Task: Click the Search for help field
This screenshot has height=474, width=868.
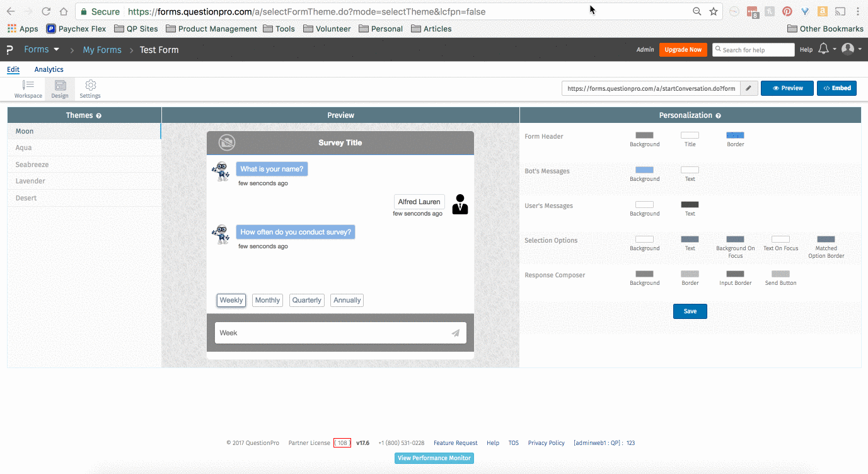Action: click(753, 50)
